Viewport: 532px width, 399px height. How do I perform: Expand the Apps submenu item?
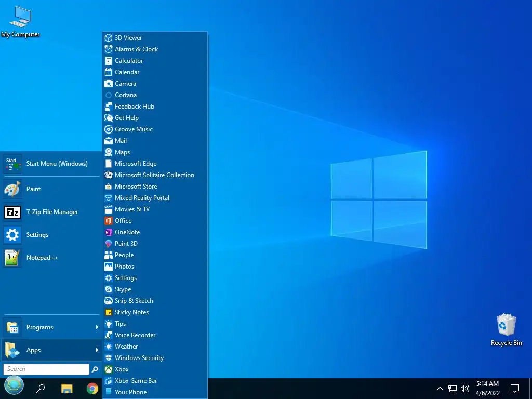coord(51,350)
